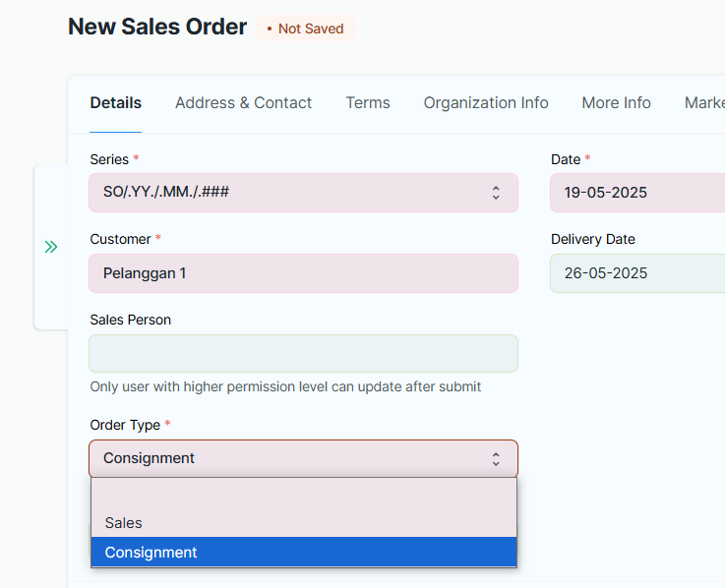Go to the Terms tab

point(368,102)
